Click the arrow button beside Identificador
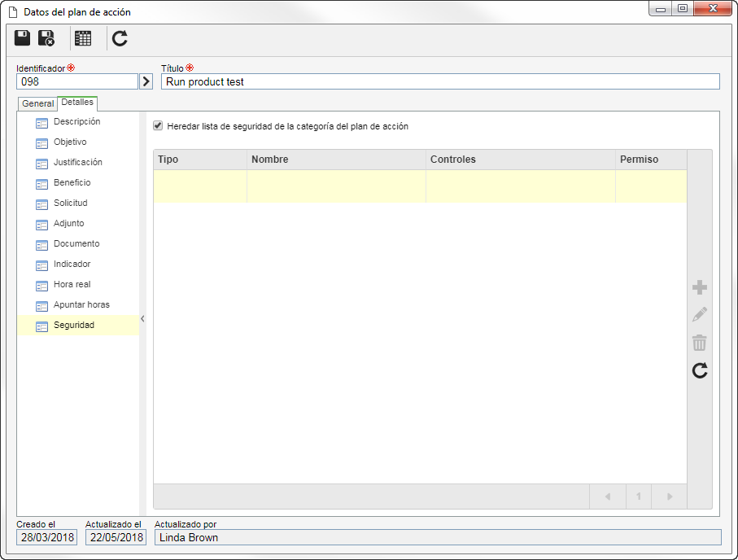Screen dimensions: 738x560 pos(146,81)
